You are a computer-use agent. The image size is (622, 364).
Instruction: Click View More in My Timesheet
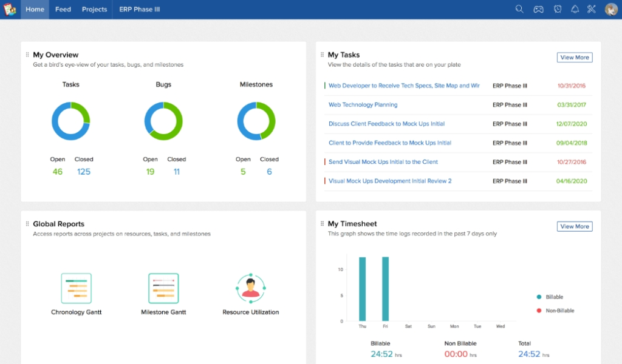tap(574, 226)
